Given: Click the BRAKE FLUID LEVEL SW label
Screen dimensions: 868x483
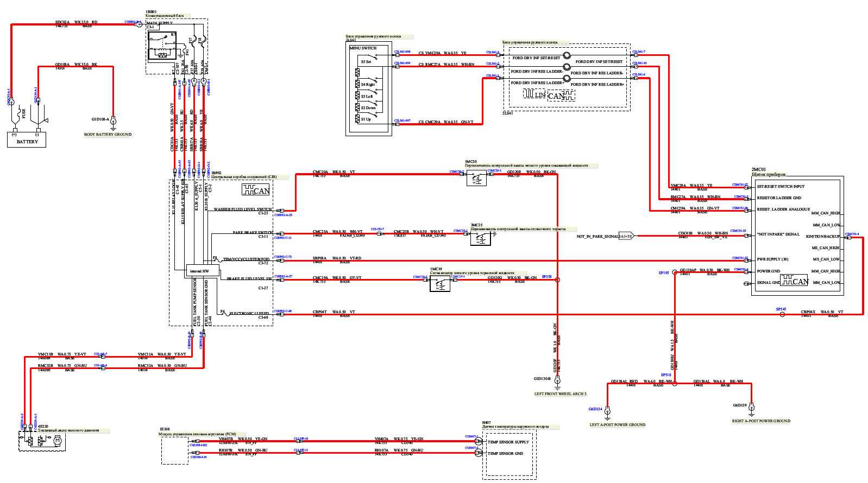Looking at the screenshot, I should click(249, 278).
